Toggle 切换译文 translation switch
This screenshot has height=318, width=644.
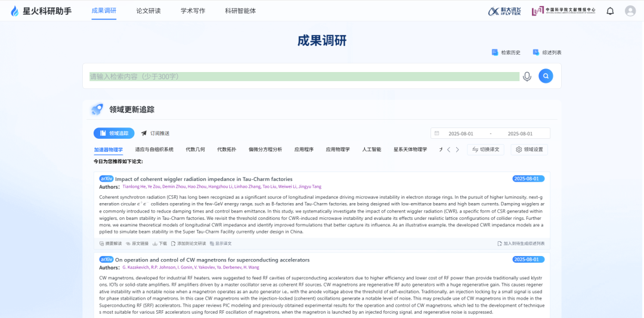[x=485, y=149]
